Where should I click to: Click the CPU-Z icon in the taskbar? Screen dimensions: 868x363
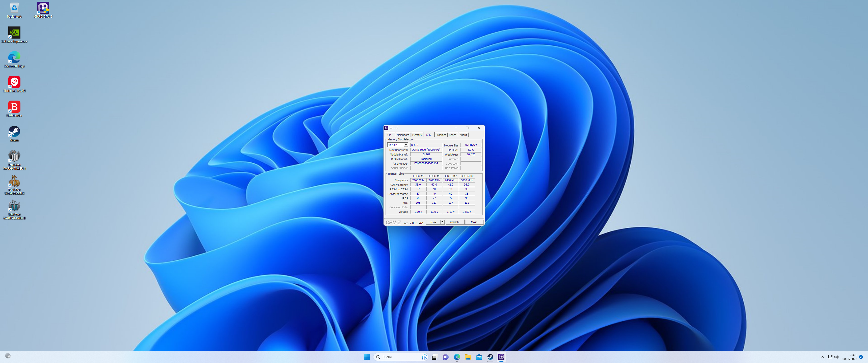(x=501, y=357)
